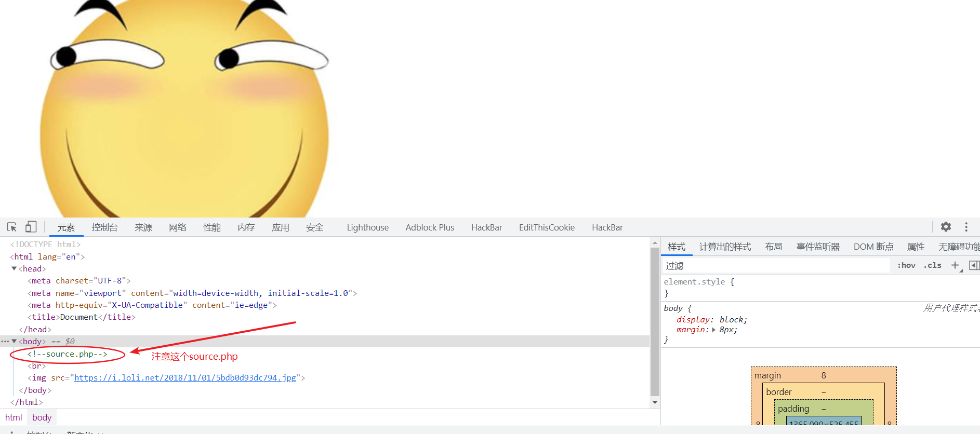Click the DOM tree vertical scrollbar thumb

click(x=655, y=322)
